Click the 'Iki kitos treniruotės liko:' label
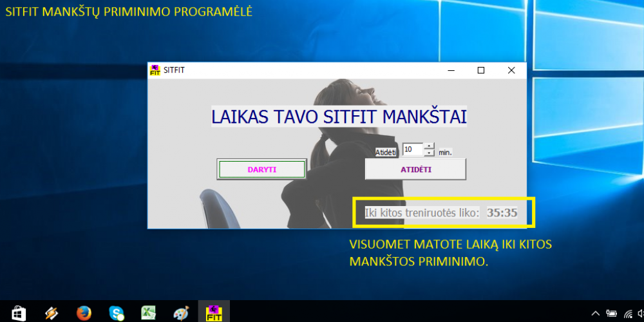The width and height of the screenshot is (644, 322). pyautogui.click(x=422, y=213)
